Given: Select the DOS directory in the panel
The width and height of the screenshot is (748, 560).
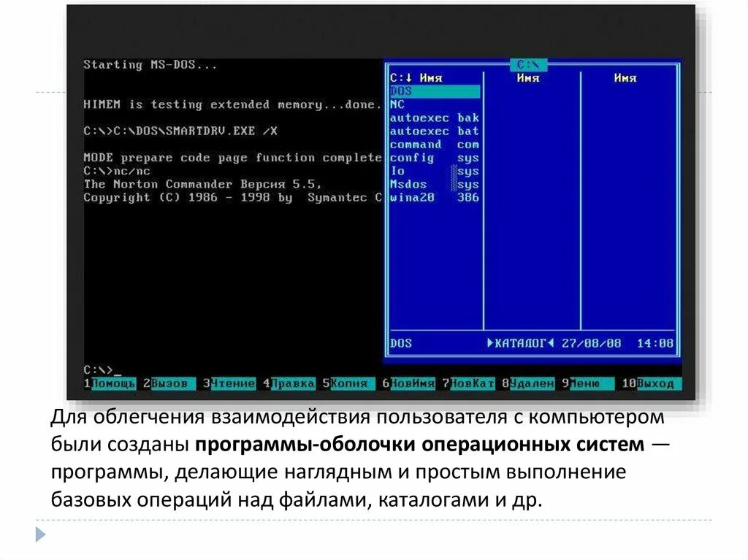Looking at the screenshot, I should [435, 91].
